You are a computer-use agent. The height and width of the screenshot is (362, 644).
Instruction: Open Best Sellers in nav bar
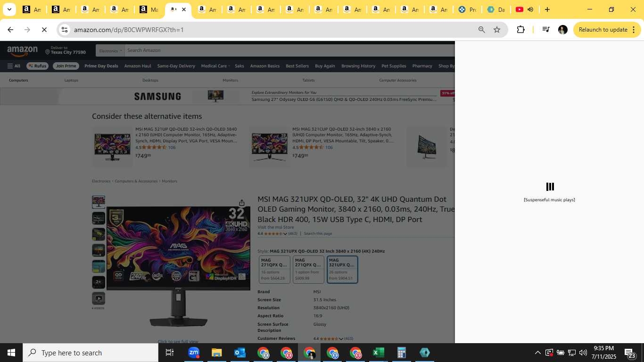[x=297, y=66]
